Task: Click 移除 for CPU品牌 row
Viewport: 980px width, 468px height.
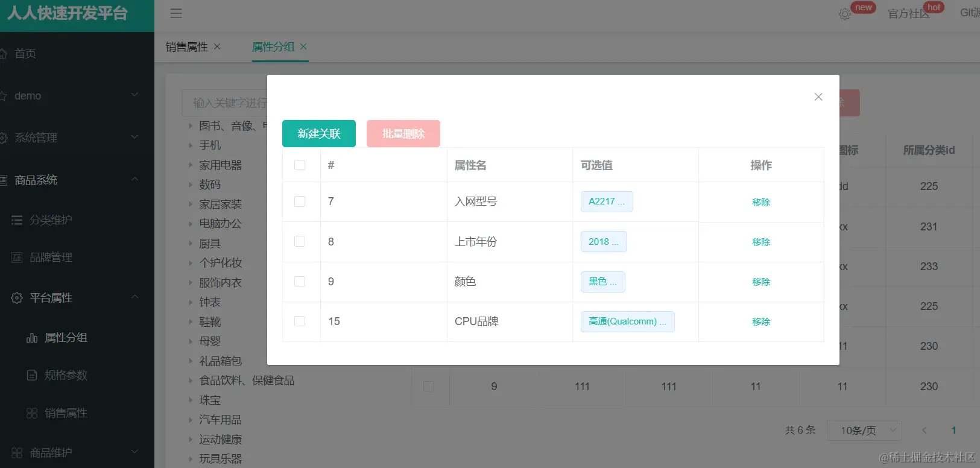Action: point(761,321)
